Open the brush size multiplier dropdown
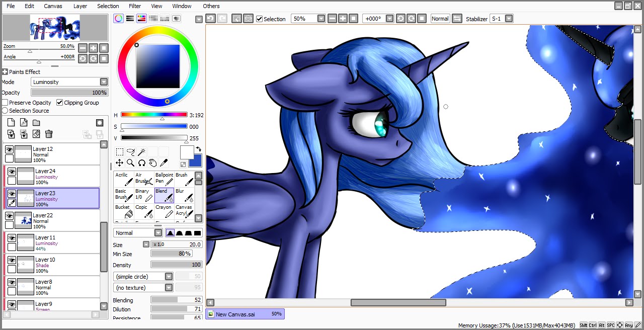This screenshot has width=644, height=330. click(146, 244)
